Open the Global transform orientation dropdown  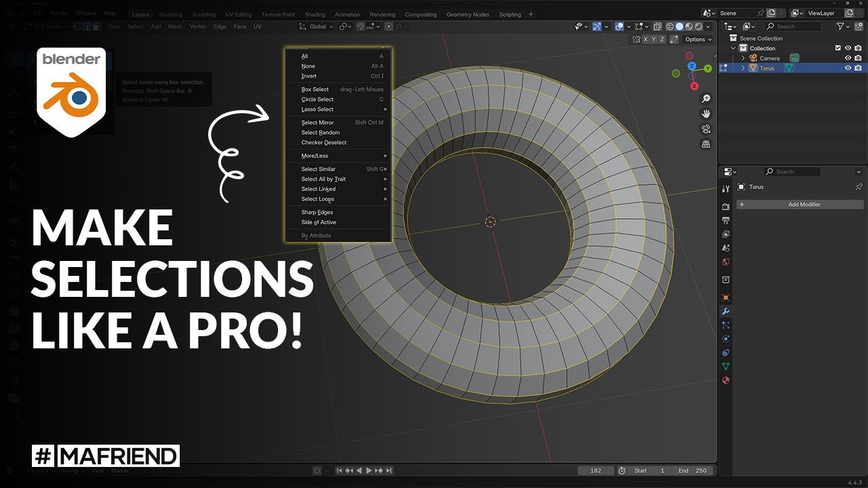(x=317, y=26)
